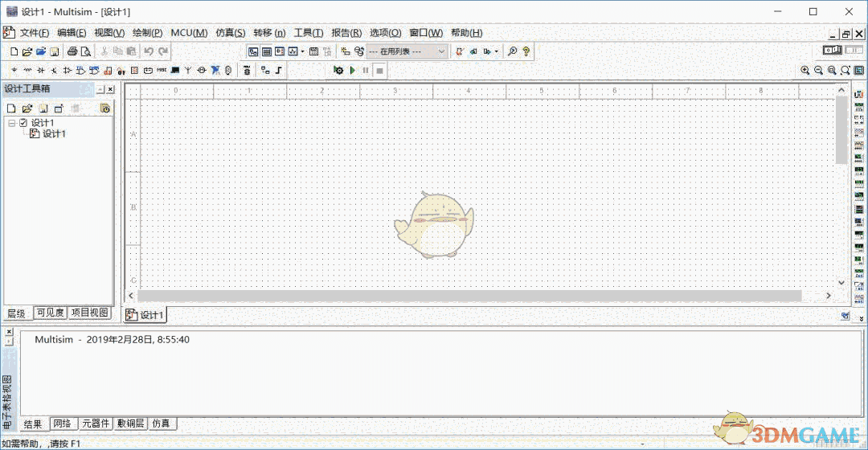Close the spreadsheet view panel
868x450 pixels.
[9, 332]
